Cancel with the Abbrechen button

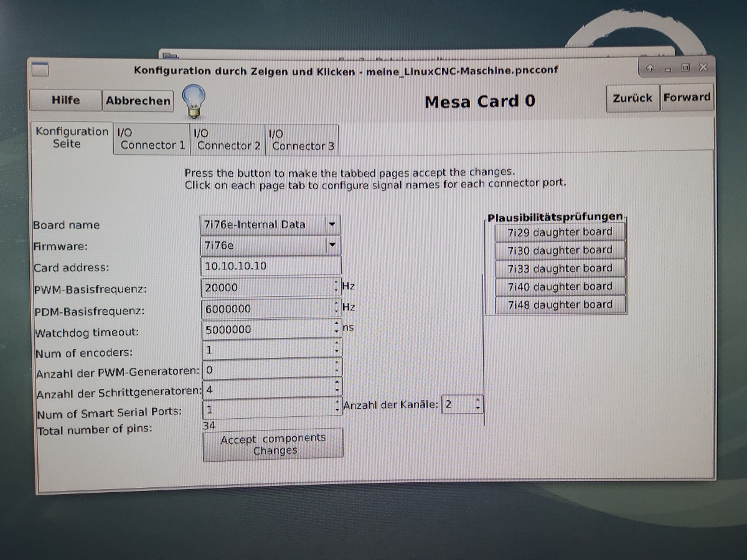(x=138, y=100)
